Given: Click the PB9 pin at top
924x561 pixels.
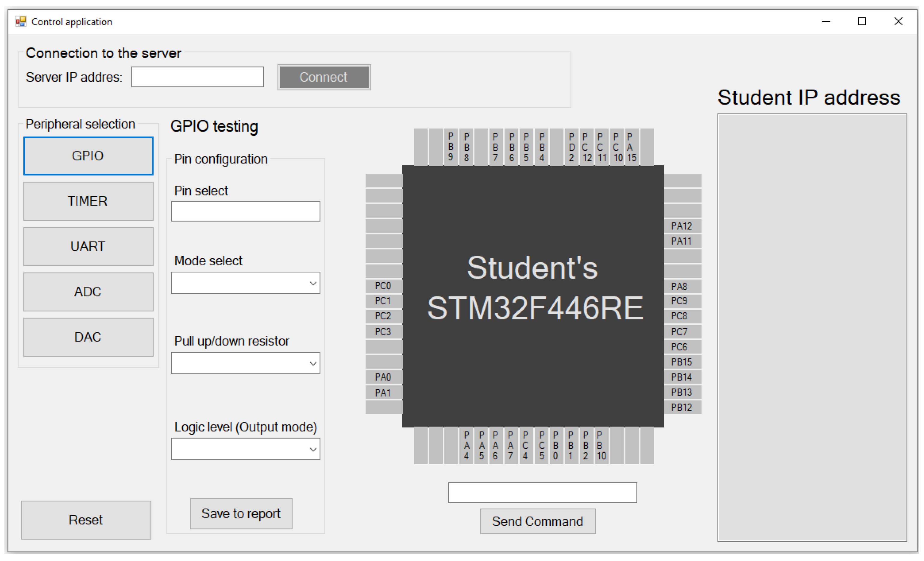Looking at the screenshot, I should coord(451,147).
